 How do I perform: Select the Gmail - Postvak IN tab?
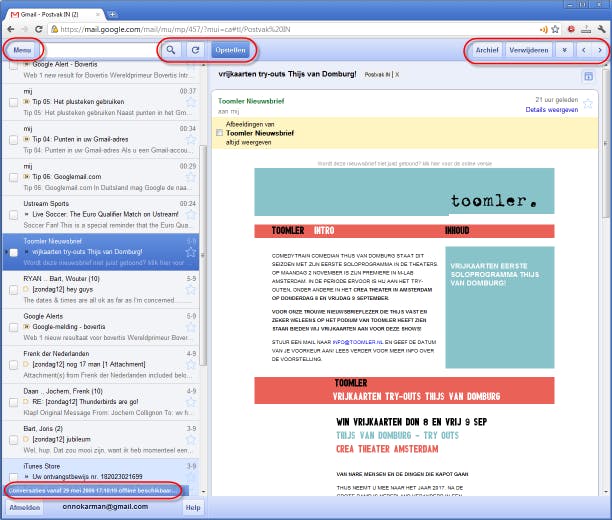click(x=55, y=14)
